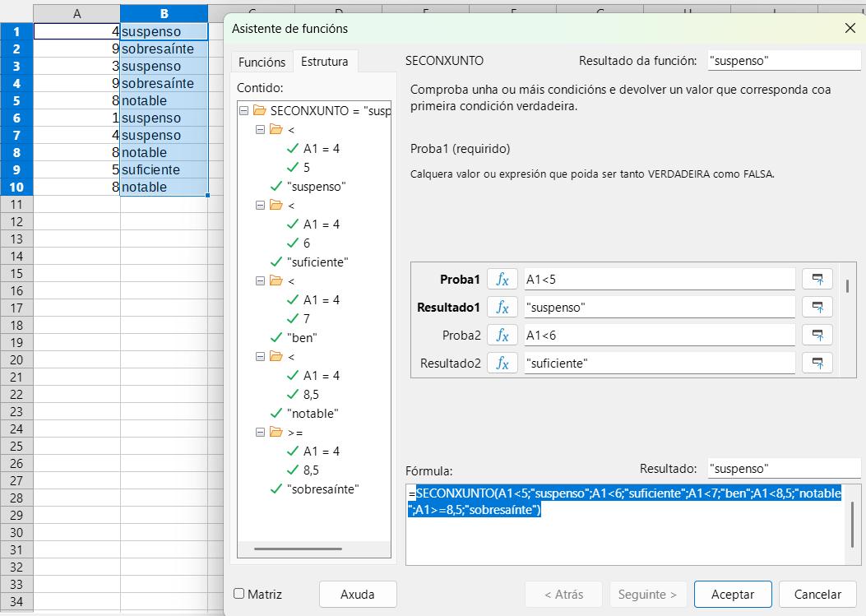Shrink dialog using Resultado2 range selector

coord(817,363)
